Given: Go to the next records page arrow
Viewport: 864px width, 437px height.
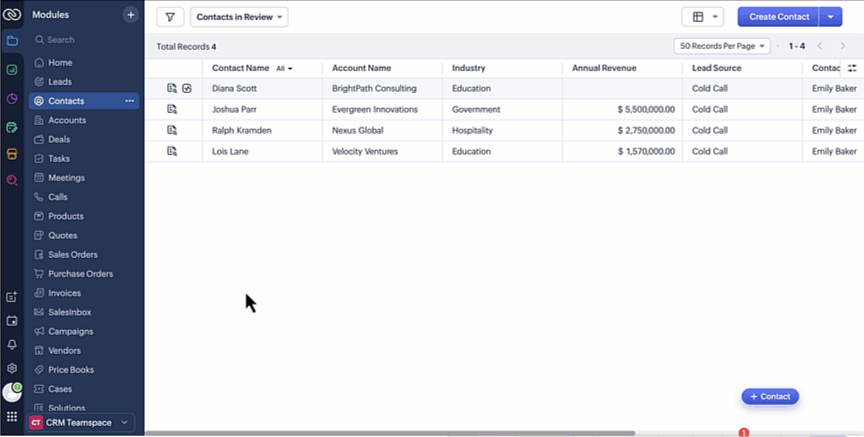Looking at the screenshot, I should 843,46.
